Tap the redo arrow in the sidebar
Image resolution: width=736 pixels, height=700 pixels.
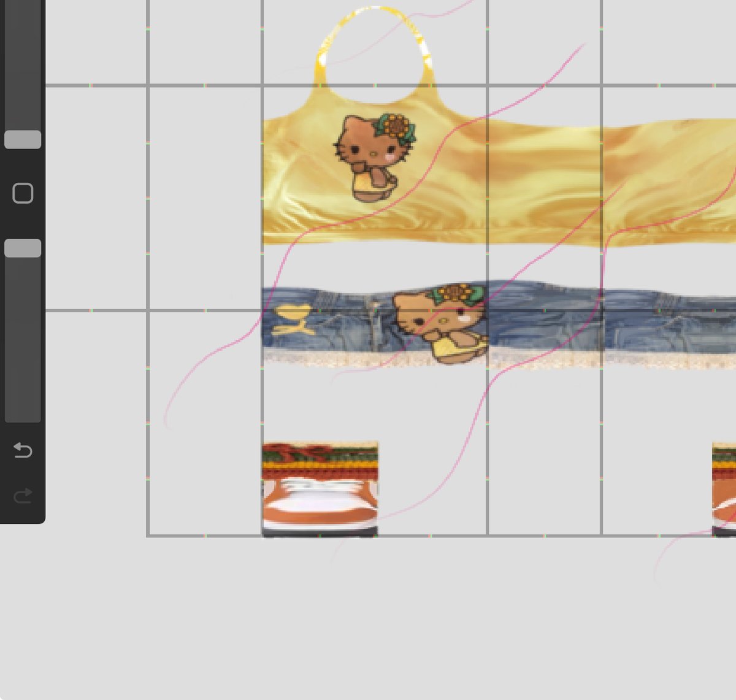click(x=23, y=496)
